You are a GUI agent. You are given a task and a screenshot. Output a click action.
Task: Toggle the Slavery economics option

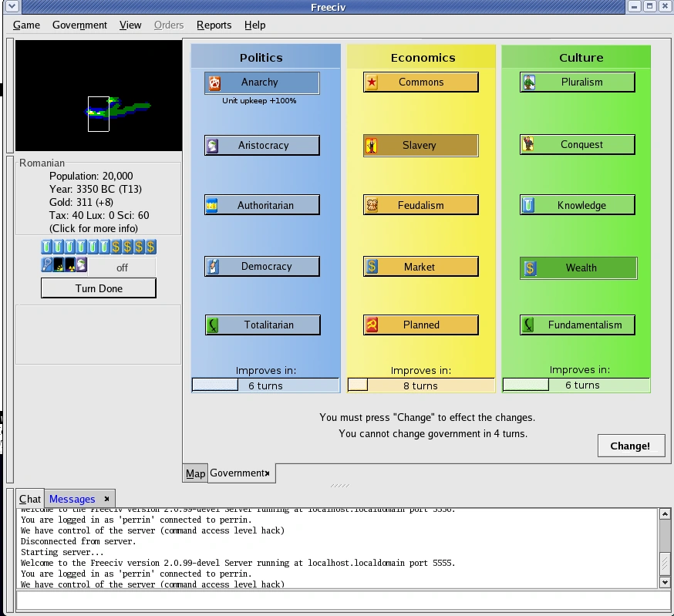click(x=420, y=146)
